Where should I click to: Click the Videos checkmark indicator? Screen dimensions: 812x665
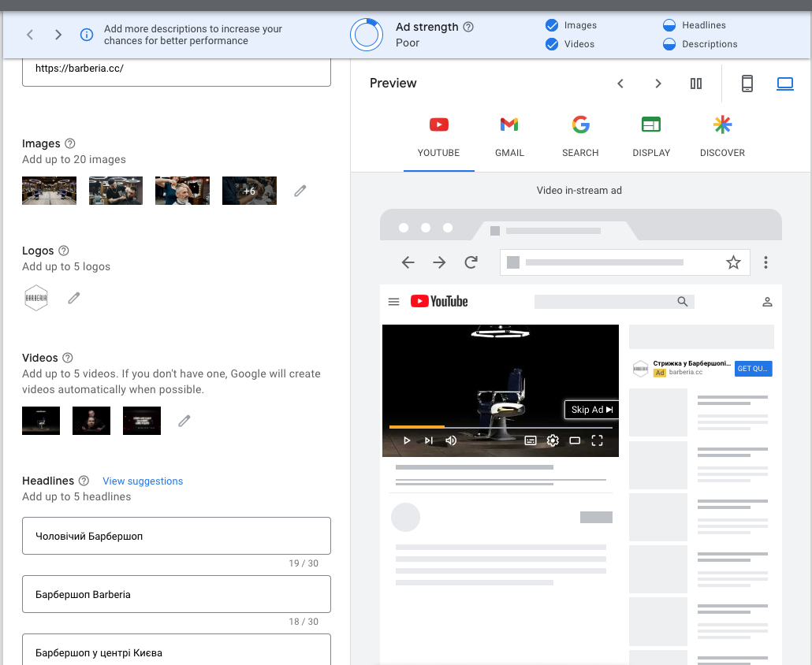tap(552, 44)
